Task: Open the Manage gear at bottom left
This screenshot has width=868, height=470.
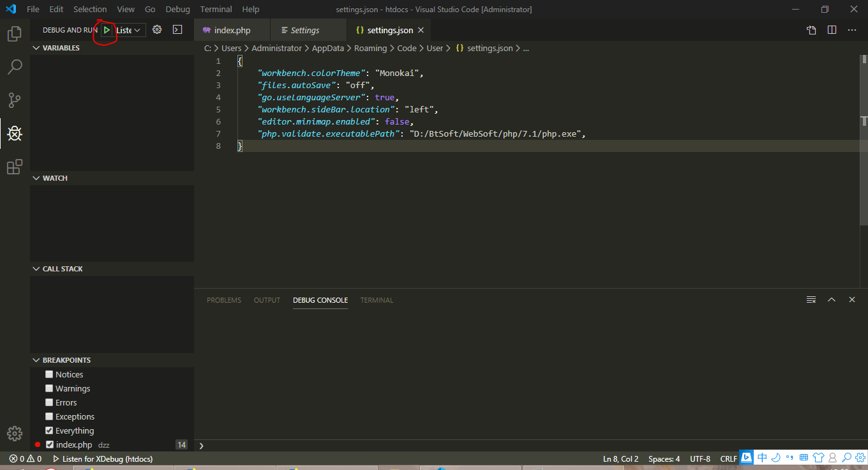Action: pos(15,434)
